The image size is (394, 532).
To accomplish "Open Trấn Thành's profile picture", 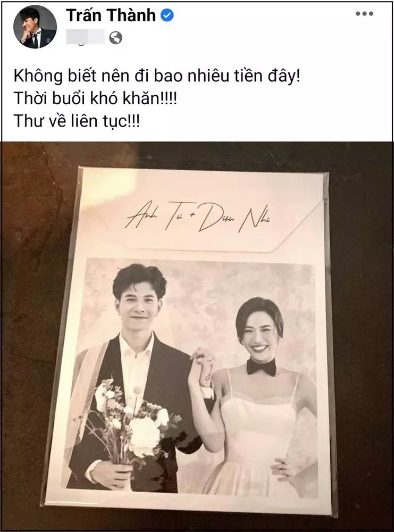I will (x=35, y=27).
